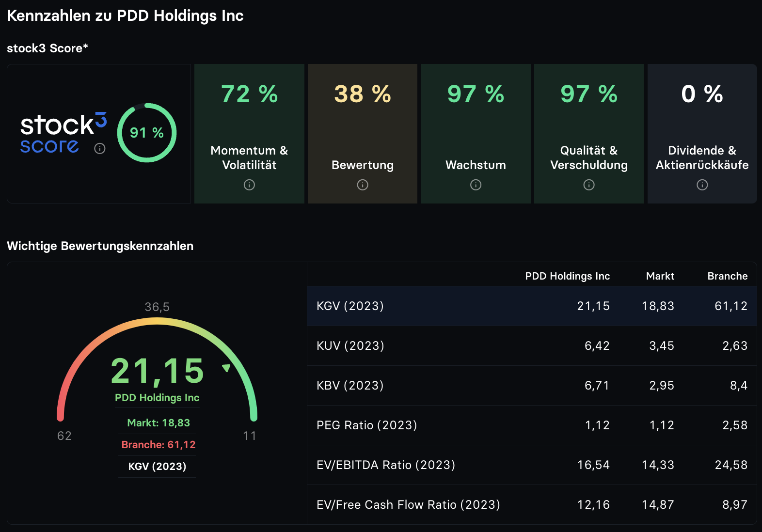Select the KBV (2023) table row
The width and height of the screenshot is (762, 532).
pos(532,385)
